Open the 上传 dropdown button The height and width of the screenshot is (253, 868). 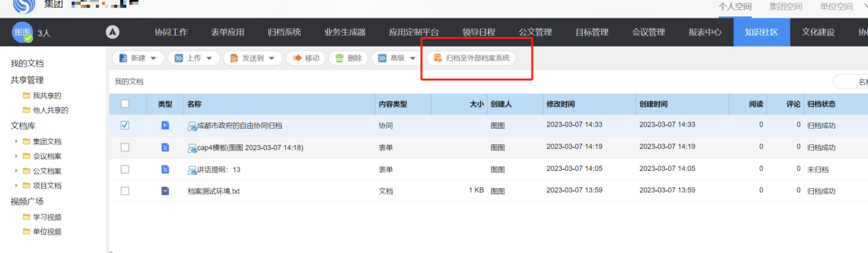click(x=194, y=58)
